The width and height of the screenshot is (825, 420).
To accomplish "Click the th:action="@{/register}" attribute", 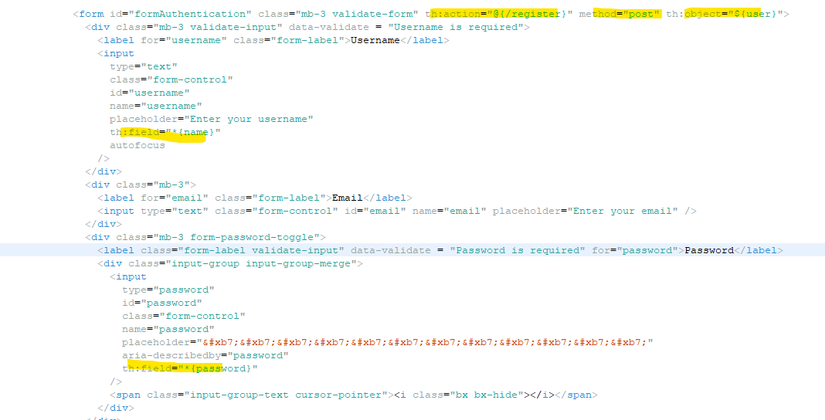I will pyautogui.click(x=499, y=14).
